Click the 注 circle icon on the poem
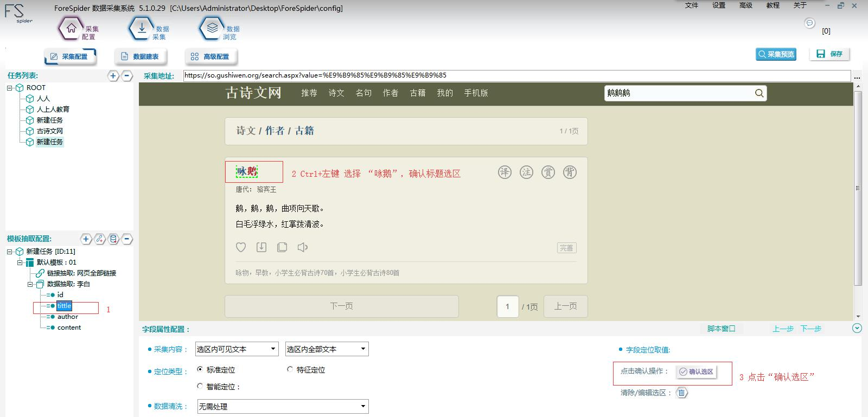The image size is (868, 417). point(526,172)
